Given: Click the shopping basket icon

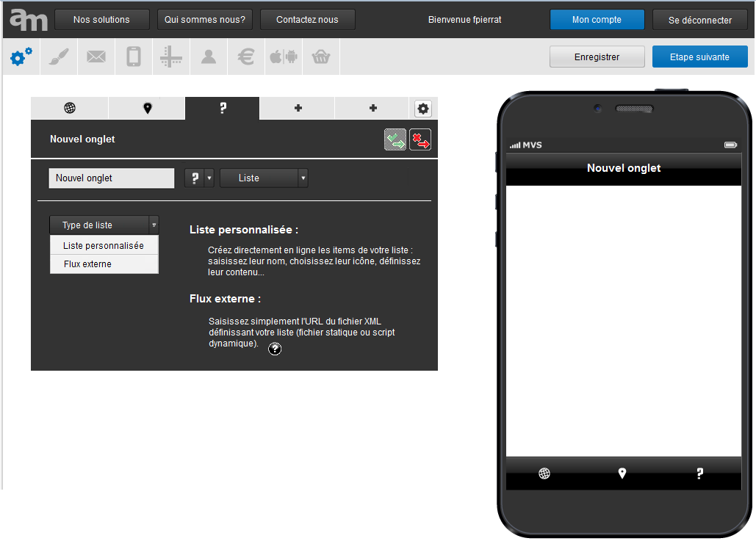Looking at the screenshot, I should click(321, 57).
